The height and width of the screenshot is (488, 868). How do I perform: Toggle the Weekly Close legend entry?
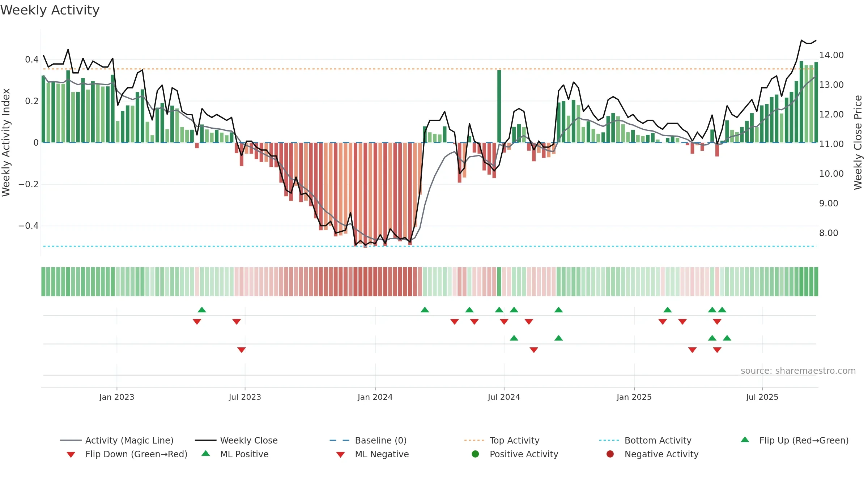236,440
